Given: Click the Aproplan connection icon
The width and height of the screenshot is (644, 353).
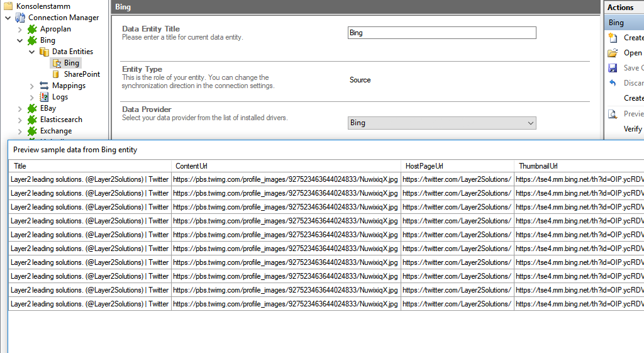Looking at the screenshot, I should coord(32,29).
